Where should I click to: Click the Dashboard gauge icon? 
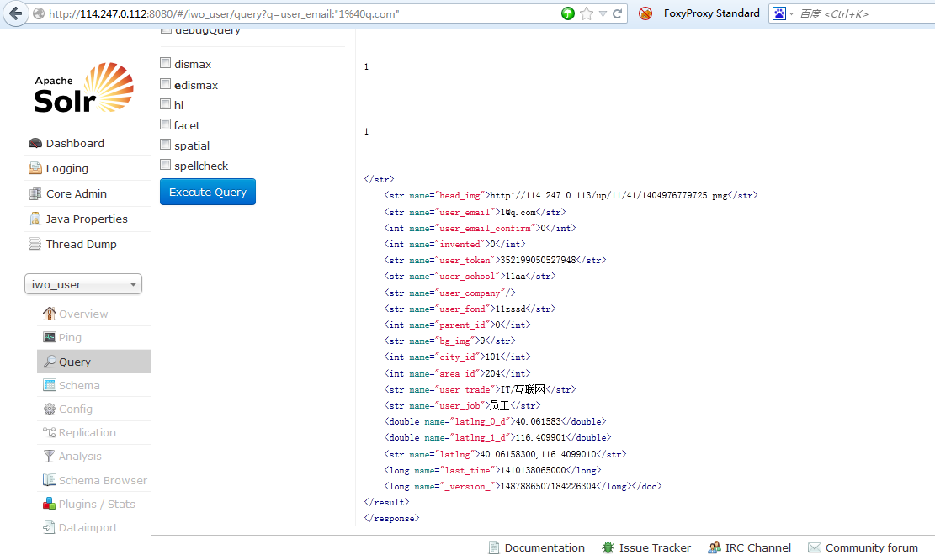(35, 143)
